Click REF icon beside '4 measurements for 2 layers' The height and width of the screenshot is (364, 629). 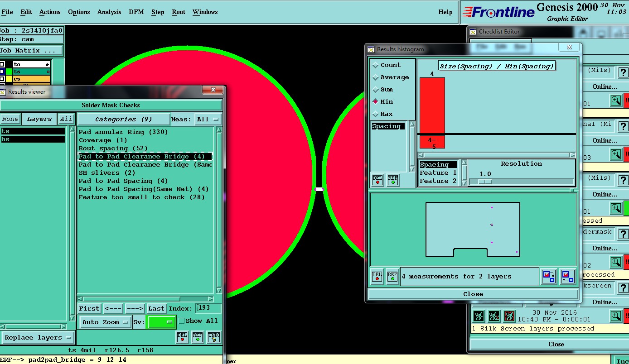point(392,276)
